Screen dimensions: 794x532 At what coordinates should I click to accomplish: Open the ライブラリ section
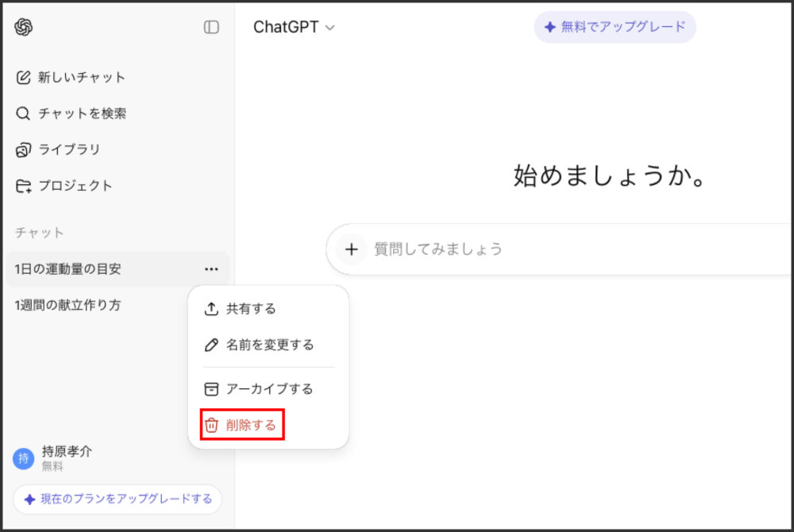pos(69,149)
